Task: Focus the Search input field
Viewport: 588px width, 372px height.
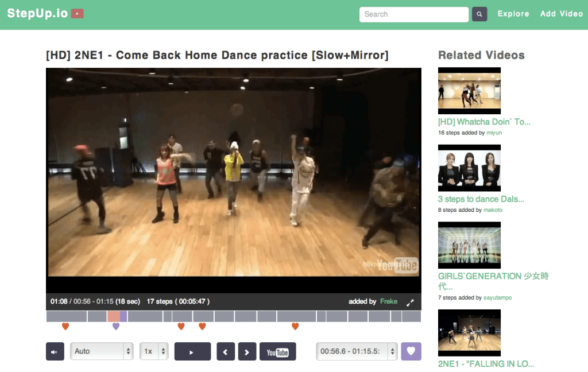Action: (414, 14)
